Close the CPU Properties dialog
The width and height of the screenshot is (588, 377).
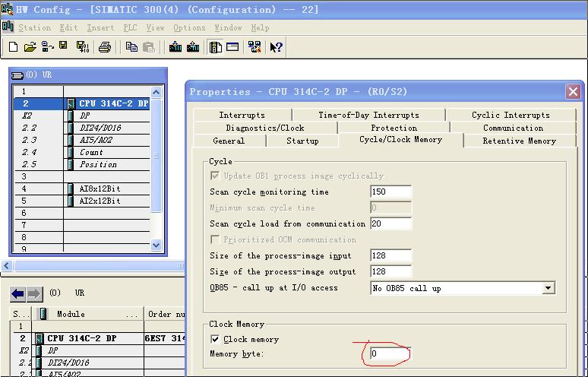coord(573,91)
